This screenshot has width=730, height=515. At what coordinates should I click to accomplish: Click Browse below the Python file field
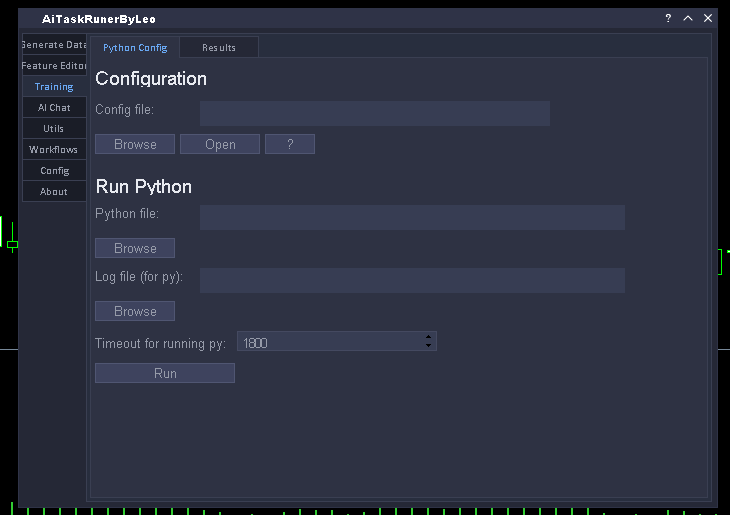coord(135,248)
